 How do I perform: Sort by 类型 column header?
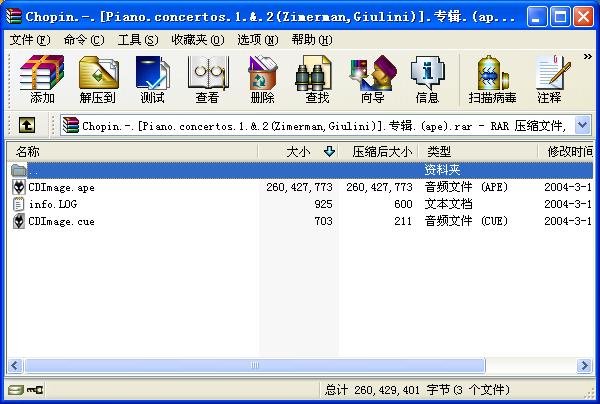pos(478,152)
